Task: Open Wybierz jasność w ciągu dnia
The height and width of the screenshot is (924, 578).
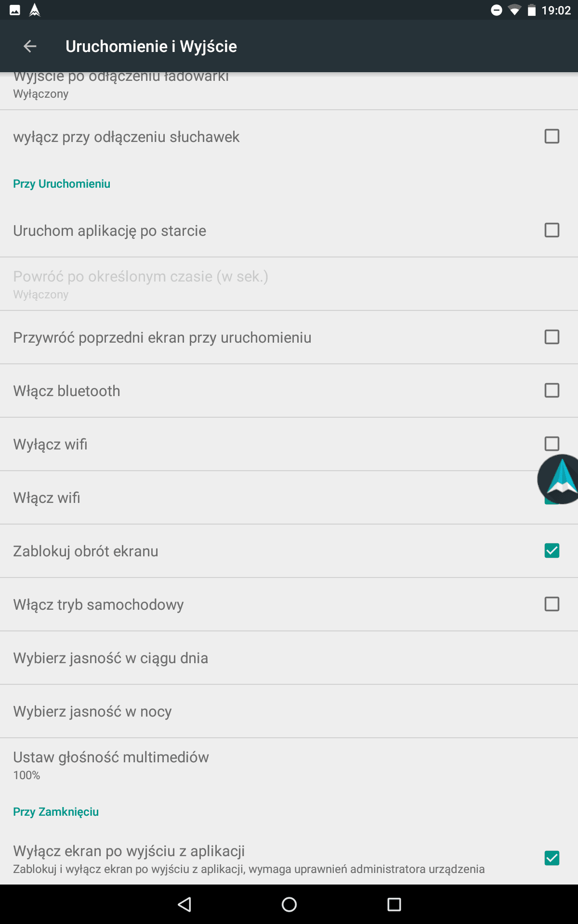Action: pyautogui.click(x=289, y=658)
